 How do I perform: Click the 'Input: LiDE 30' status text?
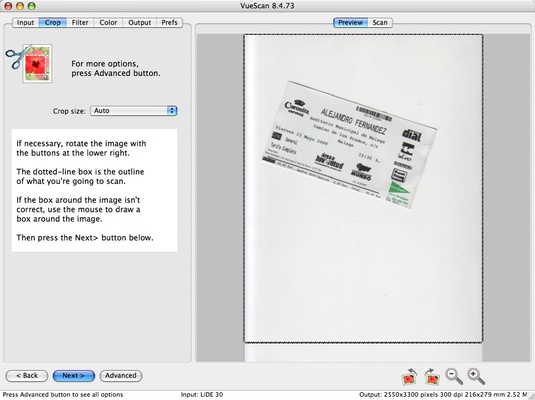202,395
